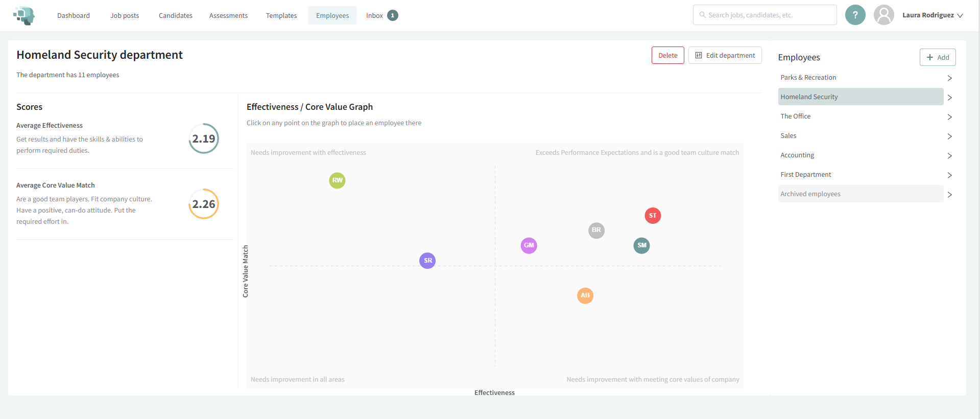Open Laura Rodriguez account dropdown

[932, 15]
